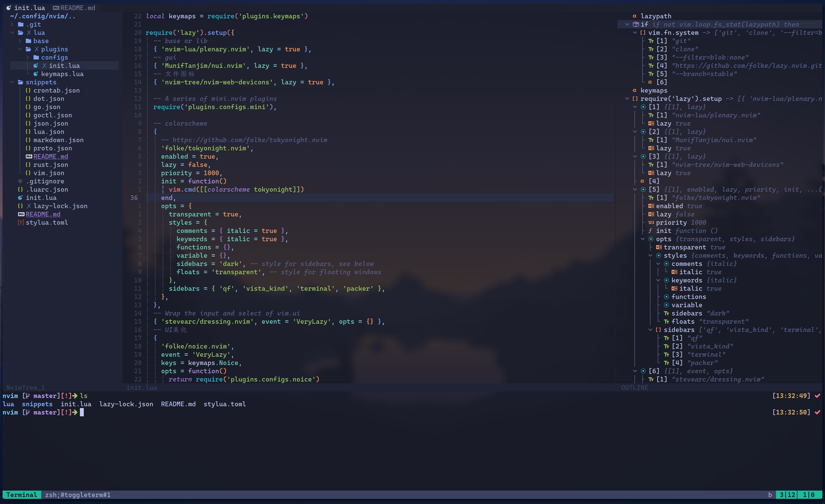Screen dimensions: 825x504
Task: Open lazy-lock.json in file tree
Action: pos(60,206)
